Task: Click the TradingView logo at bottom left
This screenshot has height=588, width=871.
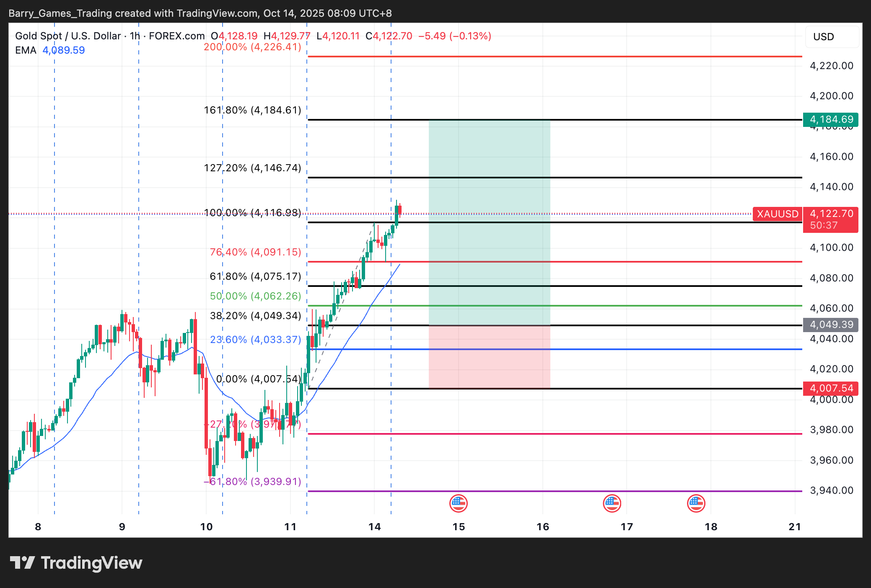Action: click(x=76, y=563)
